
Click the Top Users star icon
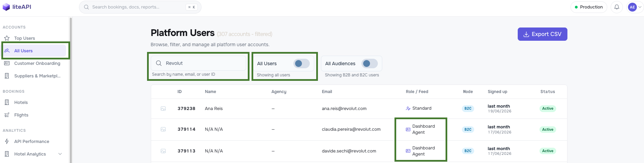(x=7, y=38)
